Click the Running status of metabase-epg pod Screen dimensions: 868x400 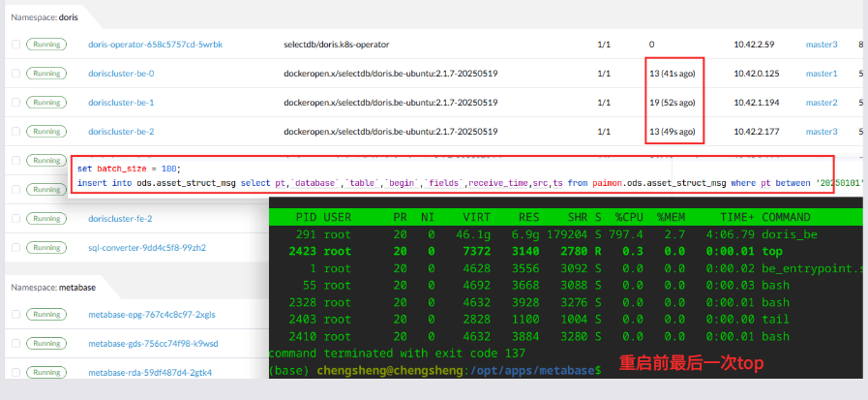[46, 314]
